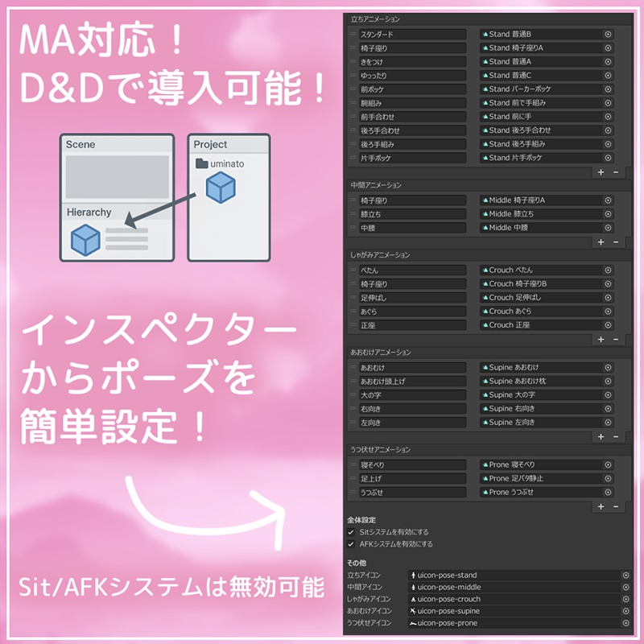The image size is (644, 644).
Task: Open object picker for Crouch 椅子座りB
Action: (x=608, y=284)
